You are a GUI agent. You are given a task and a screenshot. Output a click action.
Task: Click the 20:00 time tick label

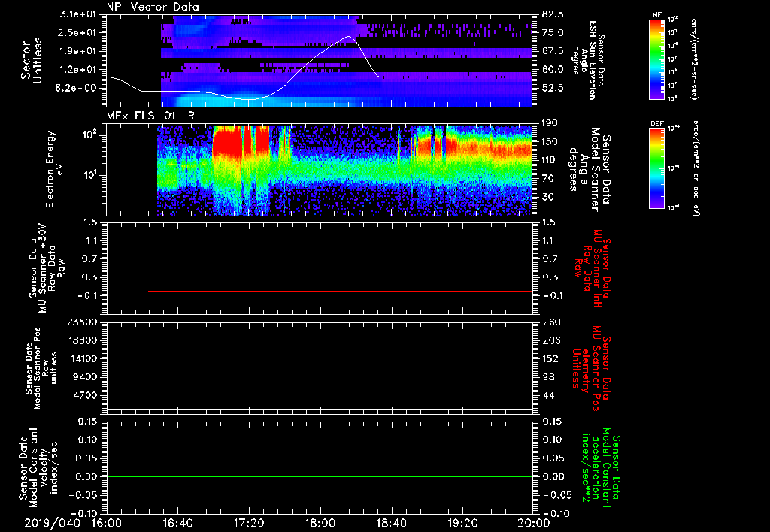[x=534, y=523]
